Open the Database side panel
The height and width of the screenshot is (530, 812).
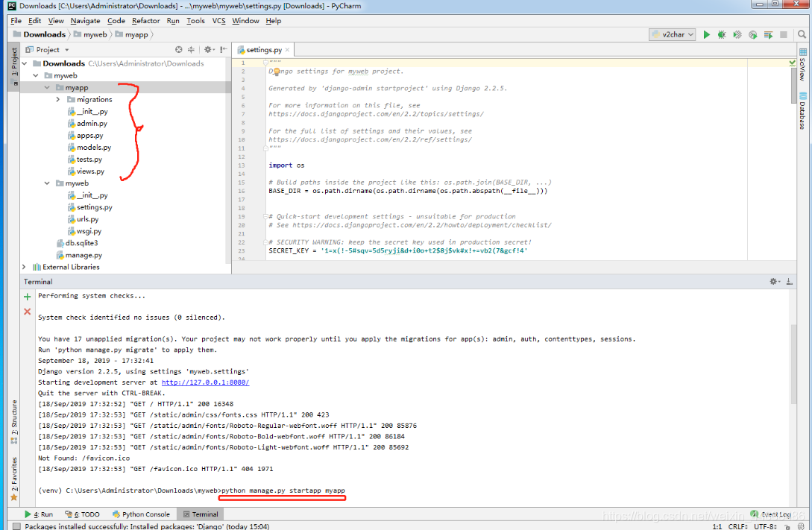[x=802, y=111]
